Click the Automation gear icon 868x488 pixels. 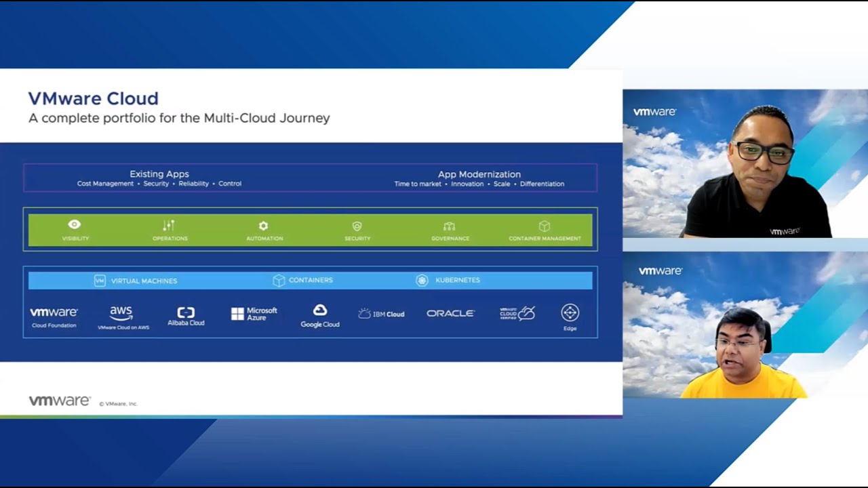(x=263, y=226)
